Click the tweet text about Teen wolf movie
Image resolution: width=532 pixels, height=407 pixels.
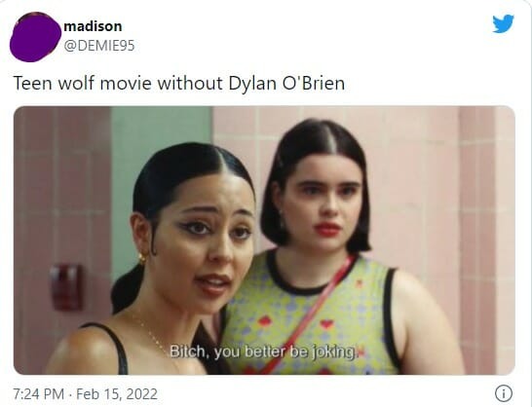point(179,83)
